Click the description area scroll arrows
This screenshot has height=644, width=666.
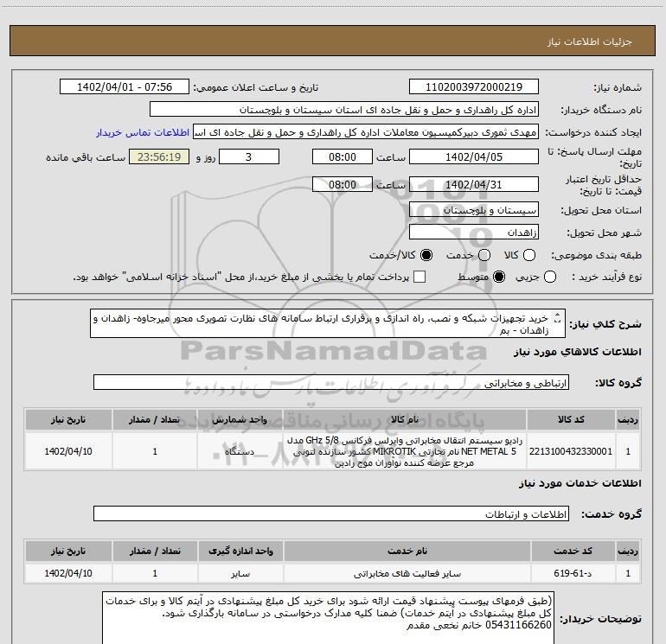[x=558, y=317]
